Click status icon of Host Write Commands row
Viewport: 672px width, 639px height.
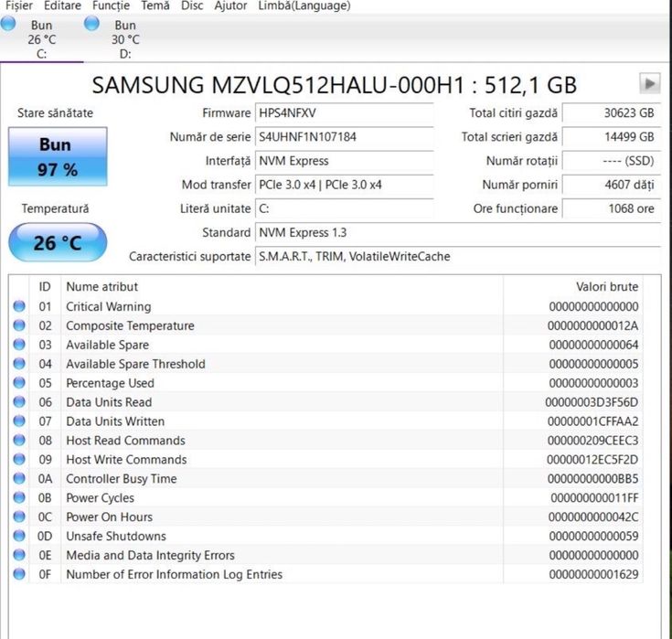click(19, 459)
